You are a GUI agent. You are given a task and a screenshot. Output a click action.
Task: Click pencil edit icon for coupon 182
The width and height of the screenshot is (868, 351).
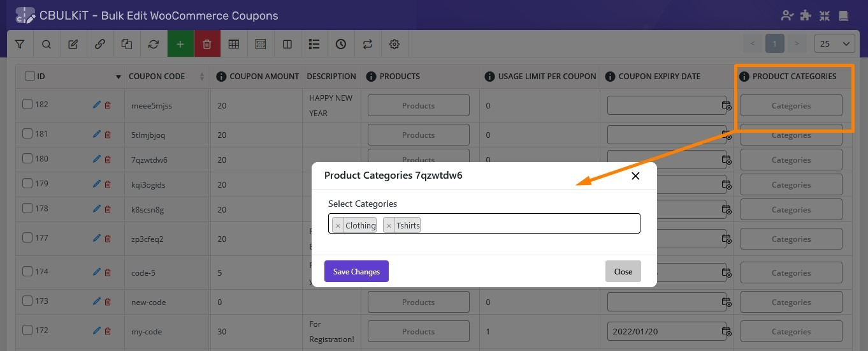97,105
